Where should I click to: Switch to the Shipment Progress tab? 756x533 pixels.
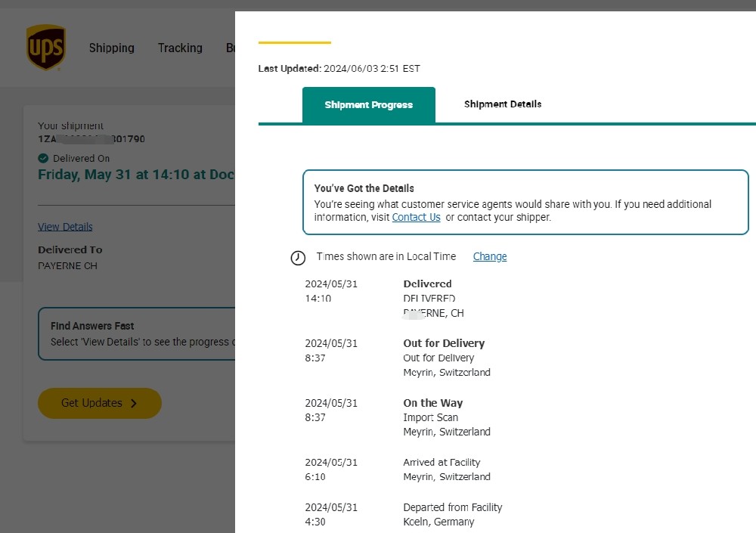coord(369,104)
